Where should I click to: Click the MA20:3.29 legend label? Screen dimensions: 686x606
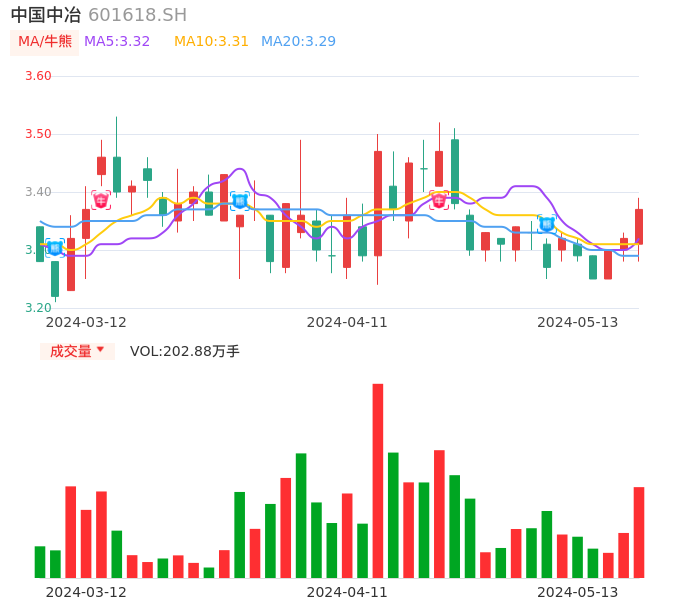tap(298, 42)
